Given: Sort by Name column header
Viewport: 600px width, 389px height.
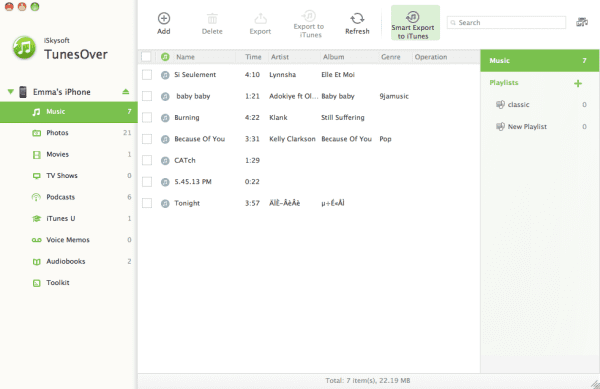Looking at the screenshot, I should click(x=186, y=57).
